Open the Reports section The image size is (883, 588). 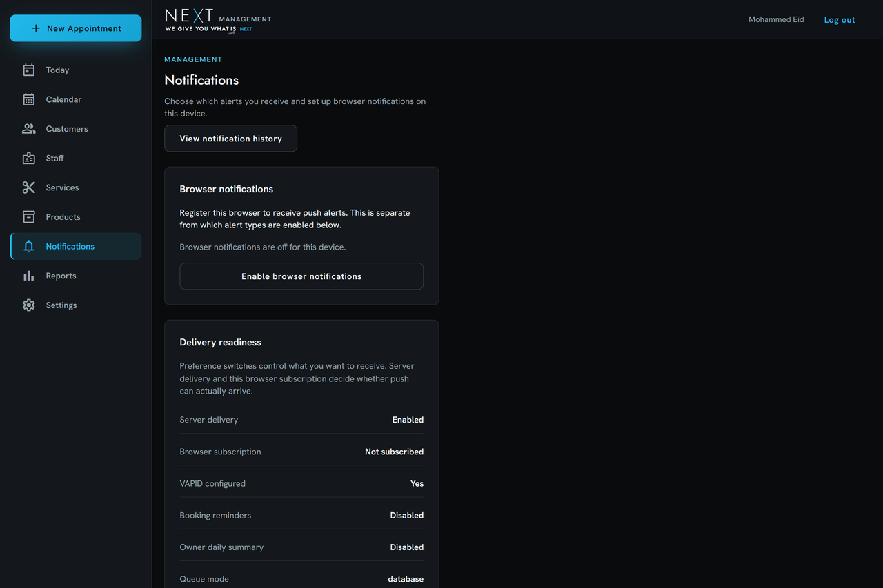[76, 276]
